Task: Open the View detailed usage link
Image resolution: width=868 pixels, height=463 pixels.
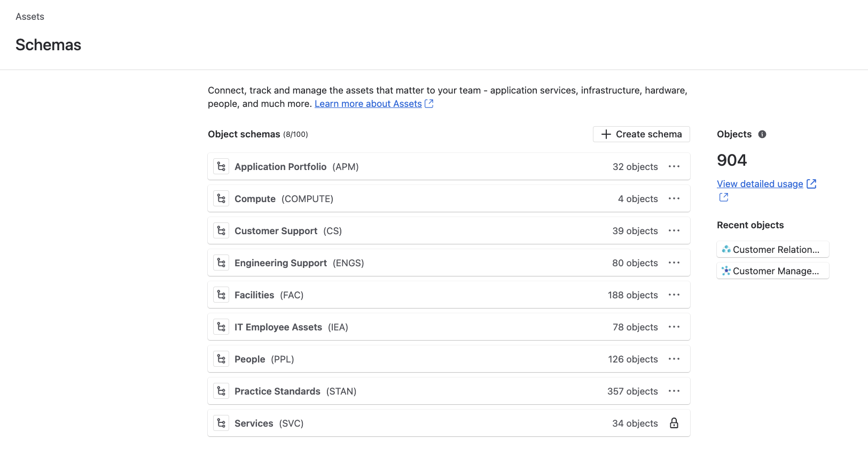Action: pos(760,184)
